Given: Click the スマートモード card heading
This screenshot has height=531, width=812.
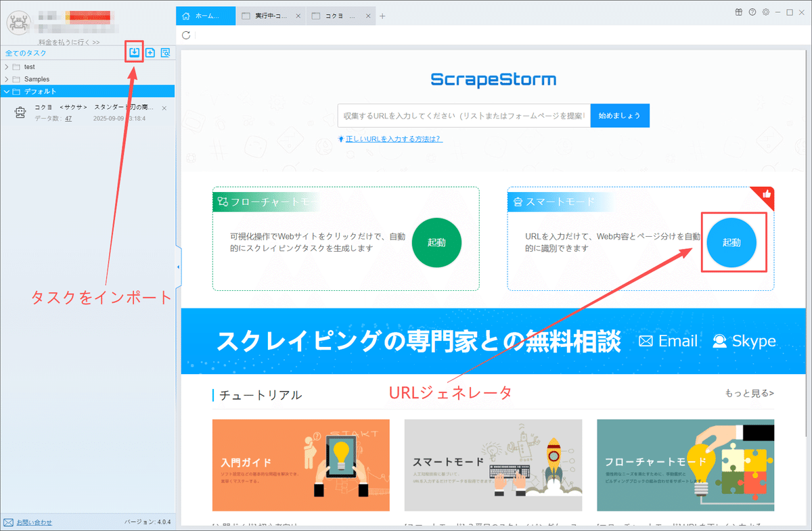Looking at the screenshot, I should click(560, 202).
